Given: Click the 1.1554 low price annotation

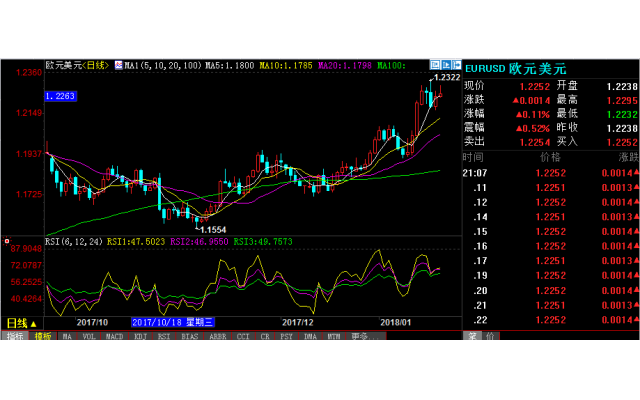Looking at the screenshot, I should pyautogui.click(x=213, y=229).
